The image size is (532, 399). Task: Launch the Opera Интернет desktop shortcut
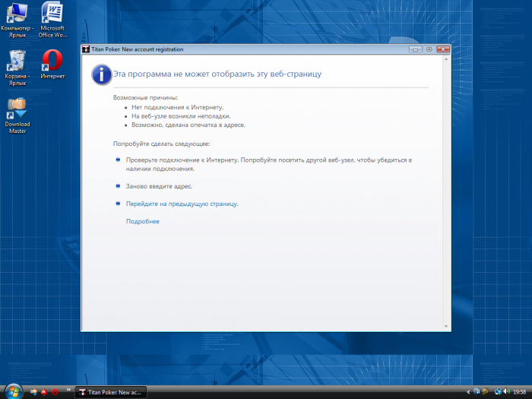pyautogui.click(x=52, y=65)
